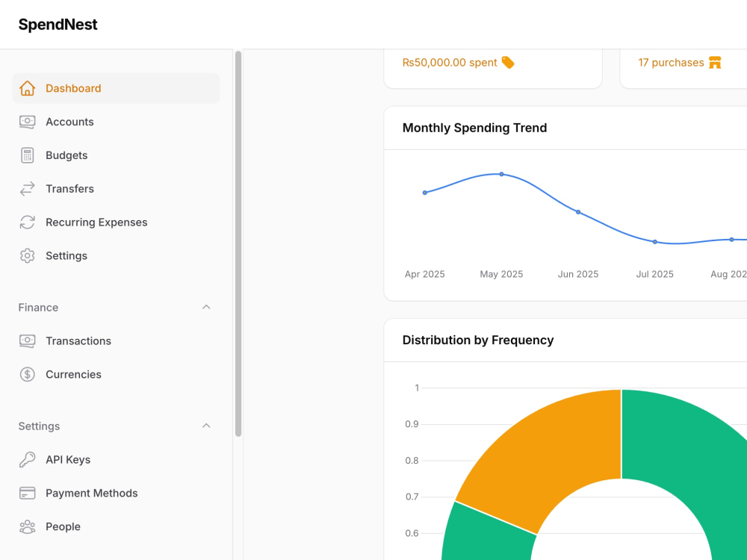Open the Settings menu item

pos(116,255)
